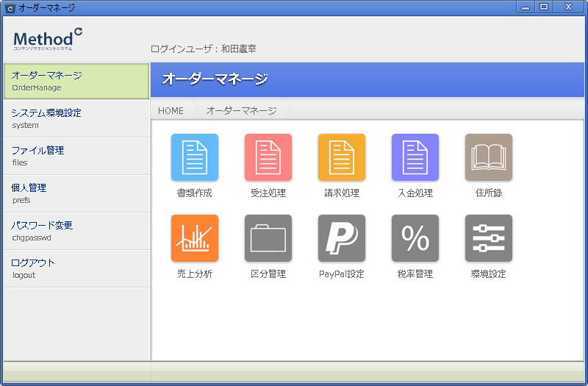This screenshot has height=386, width=588.
Task: Open the 環境設定 sliders icon
Action: [x=488, y=238]
